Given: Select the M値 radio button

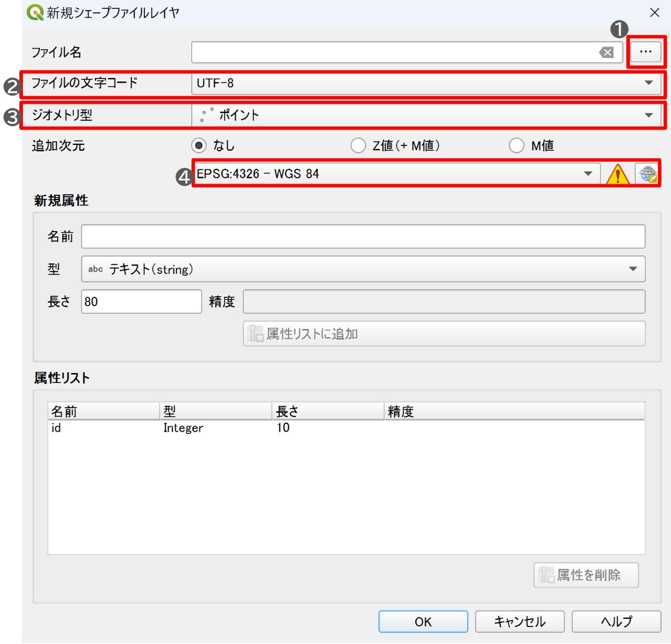Looking at the screenshot, I should point(531,146).
